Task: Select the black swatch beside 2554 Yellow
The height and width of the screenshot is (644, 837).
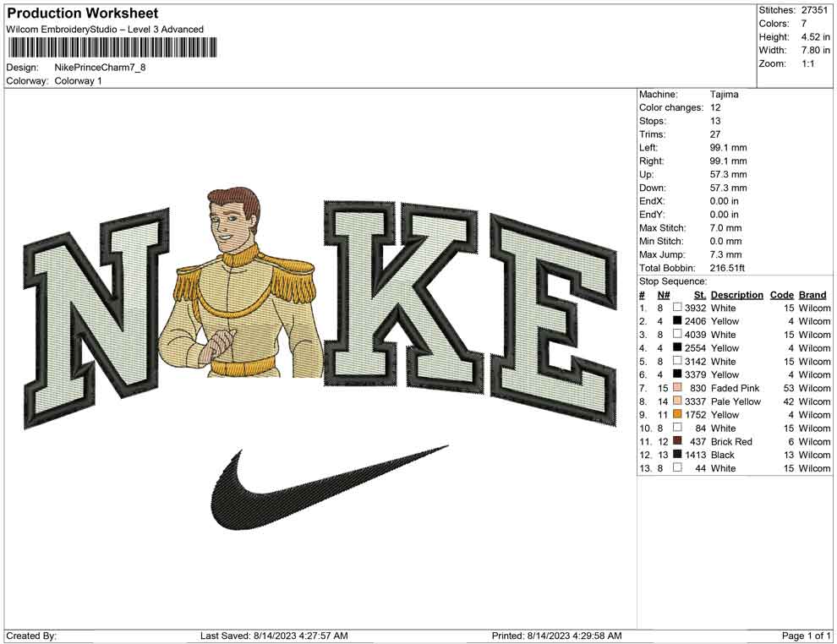Action: click(x=677, y=347)
